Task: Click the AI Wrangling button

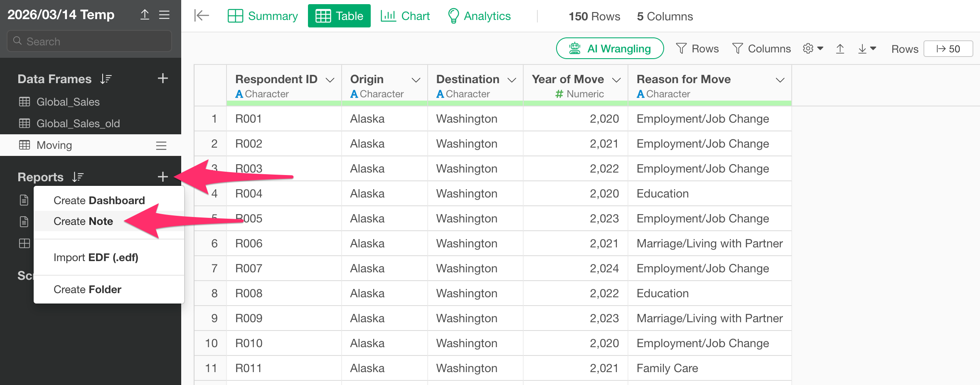Action: (610, 49)
